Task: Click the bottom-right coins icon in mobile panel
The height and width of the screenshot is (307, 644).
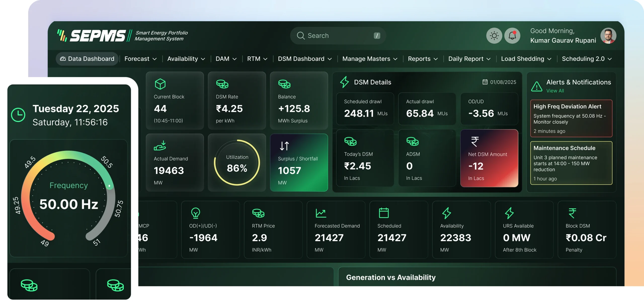Action: (x=115, y=285)
